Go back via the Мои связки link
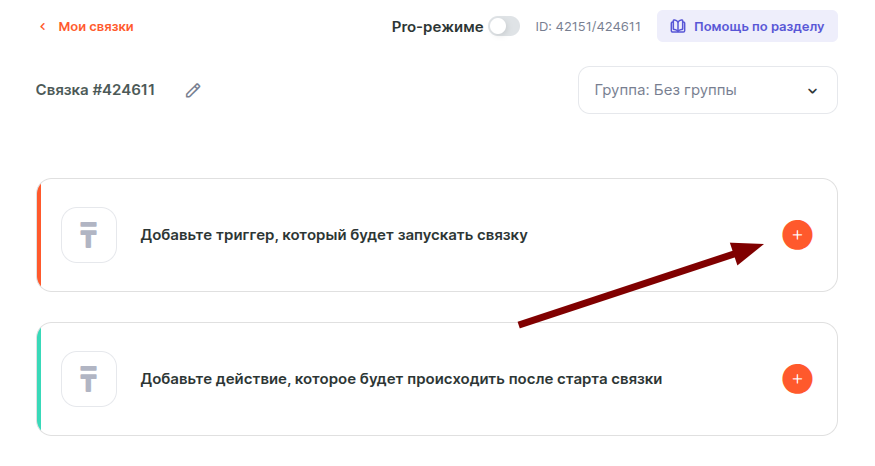The image size is (875, 466). 95,27
